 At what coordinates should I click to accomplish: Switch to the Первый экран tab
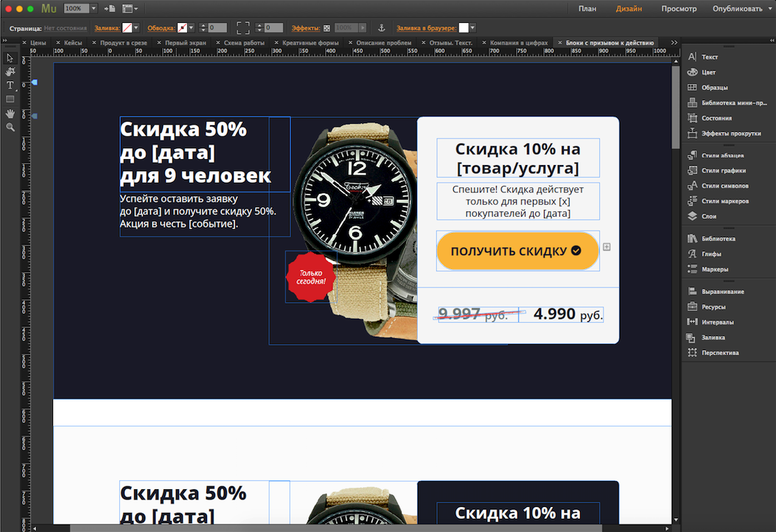pos(185,43)
